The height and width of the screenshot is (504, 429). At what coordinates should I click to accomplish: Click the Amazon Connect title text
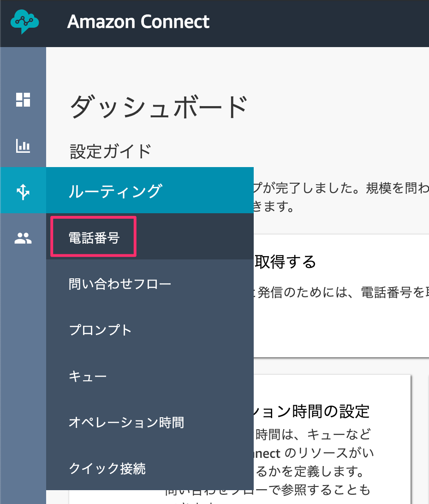[x=138, y=22]
